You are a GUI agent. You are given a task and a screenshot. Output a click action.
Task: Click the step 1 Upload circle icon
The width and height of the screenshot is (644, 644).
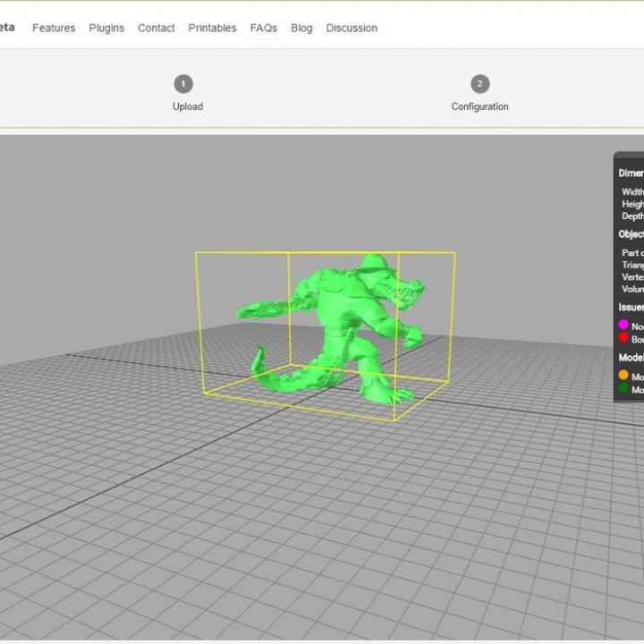(183, 84)
